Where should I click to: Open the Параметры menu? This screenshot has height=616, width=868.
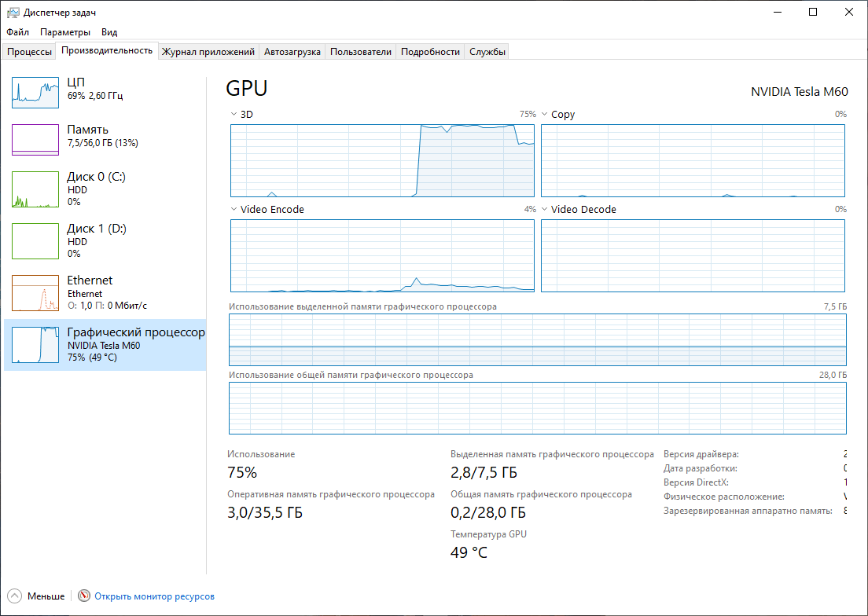point(65,32)
